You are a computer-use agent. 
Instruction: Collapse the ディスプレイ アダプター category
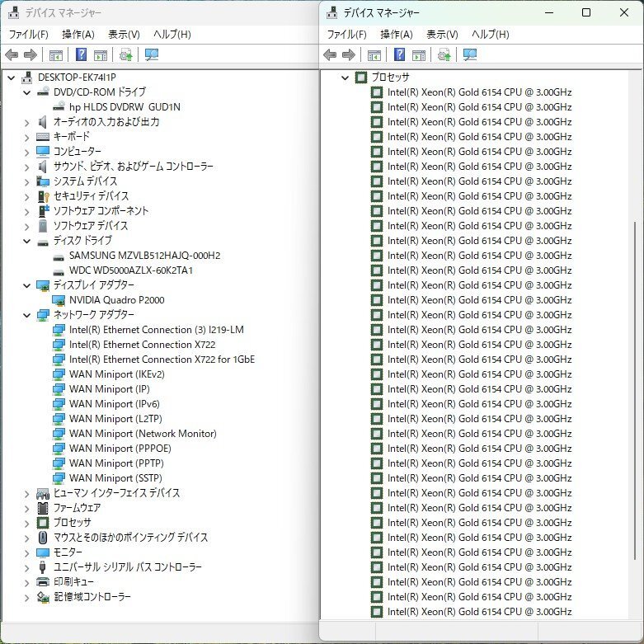point(27,285)
